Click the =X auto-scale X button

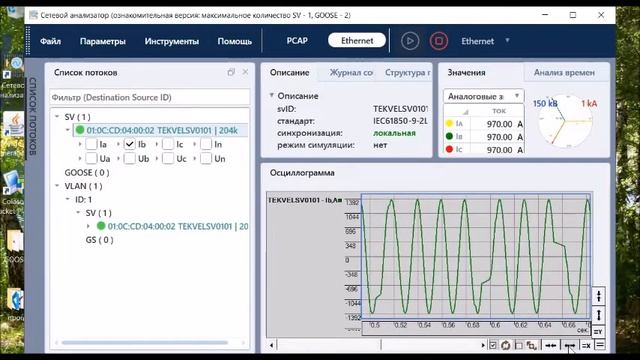[586, 345]
